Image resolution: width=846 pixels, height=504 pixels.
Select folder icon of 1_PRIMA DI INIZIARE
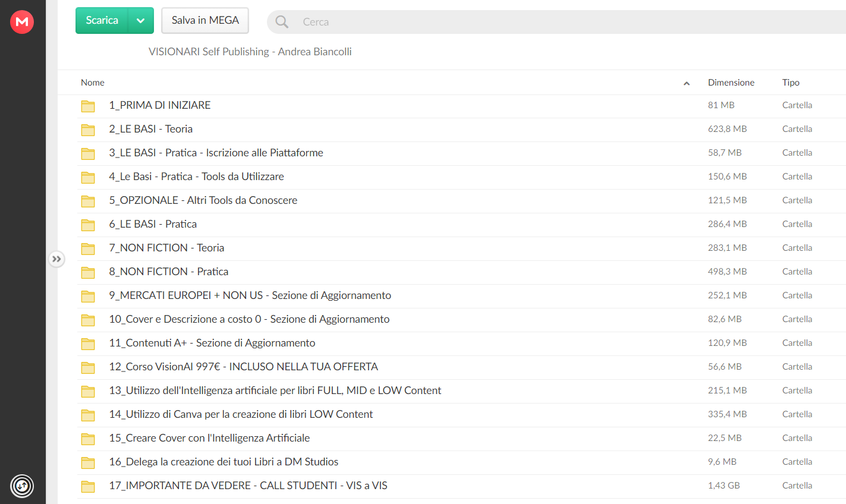(88, 106)
